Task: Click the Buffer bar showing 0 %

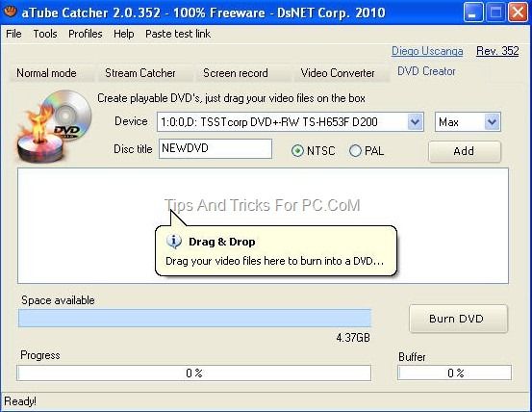Action: coord(455,373)
